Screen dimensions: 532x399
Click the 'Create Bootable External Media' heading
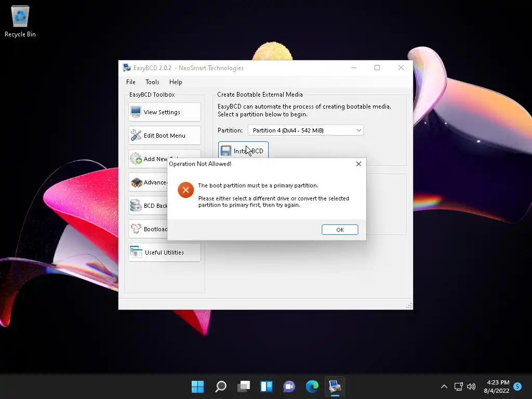(x=260, y=95)
